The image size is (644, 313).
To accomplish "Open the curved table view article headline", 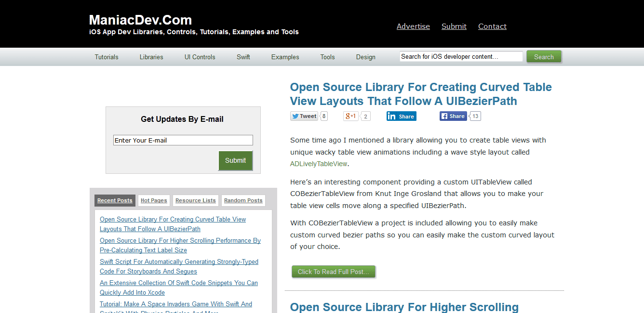I will pyautogui.click(x=421, y=94).
